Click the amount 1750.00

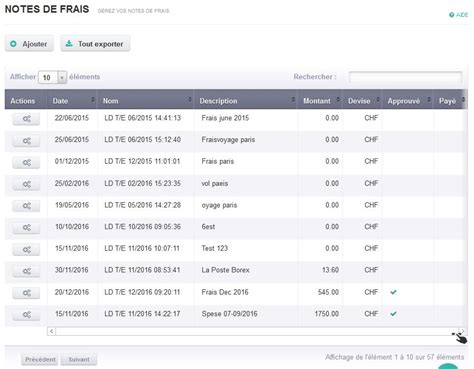point(327,314)
